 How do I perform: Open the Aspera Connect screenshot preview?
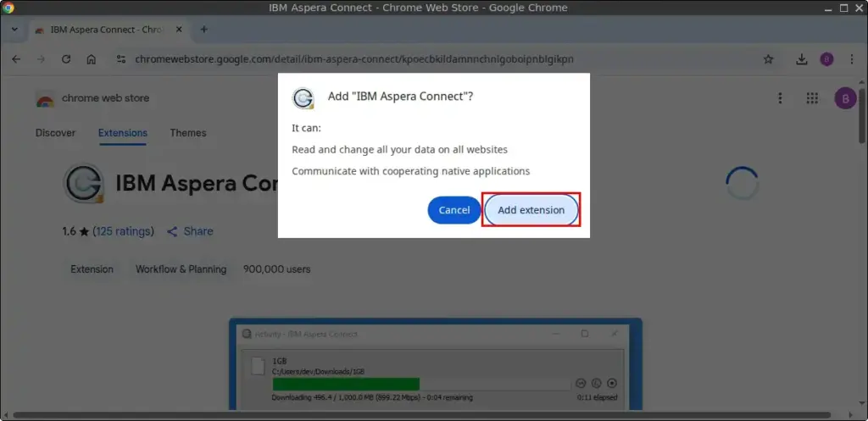point(436,364)
